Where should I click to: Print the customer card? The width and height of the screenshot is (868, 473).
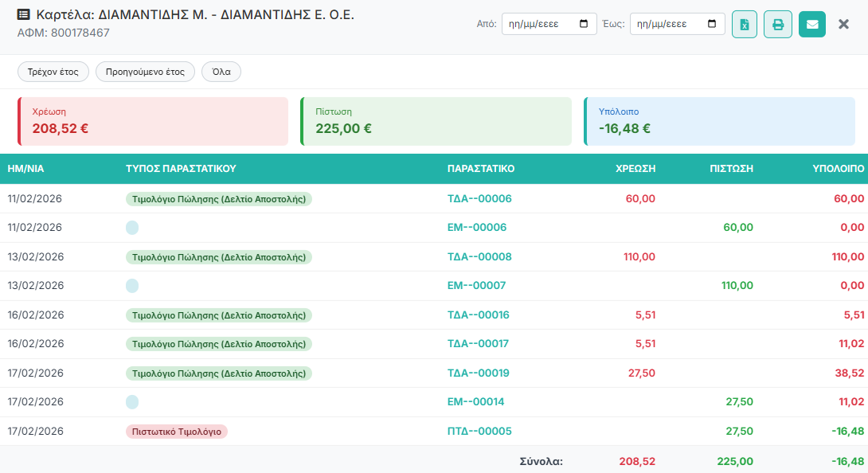[778, 24]
